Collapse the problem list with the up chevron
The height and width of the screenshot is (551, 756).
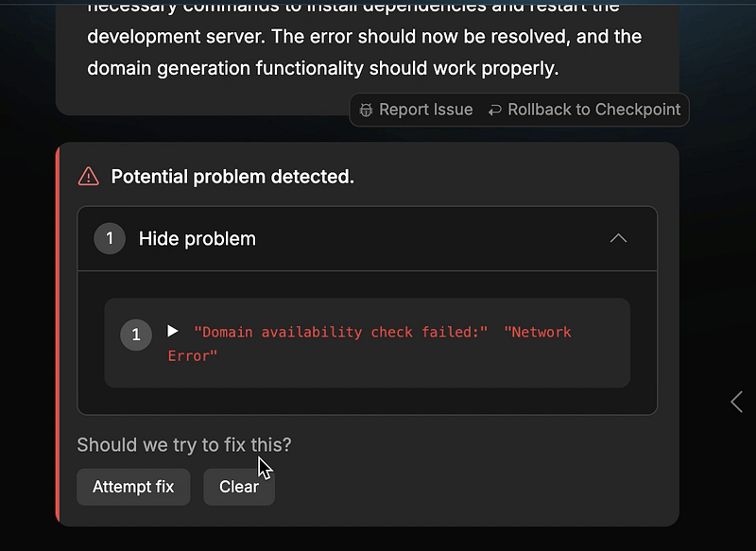618,239
